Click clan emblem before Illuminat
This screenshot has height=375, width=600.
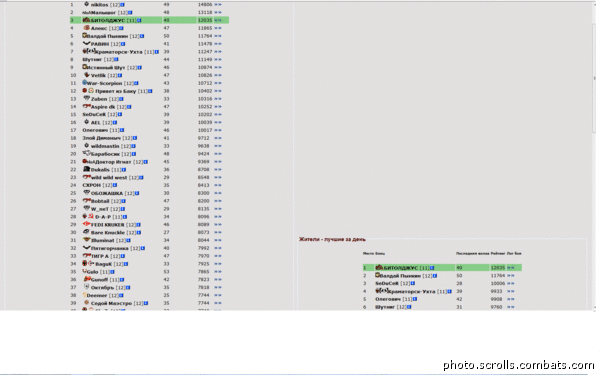click(x=87, y=240)
